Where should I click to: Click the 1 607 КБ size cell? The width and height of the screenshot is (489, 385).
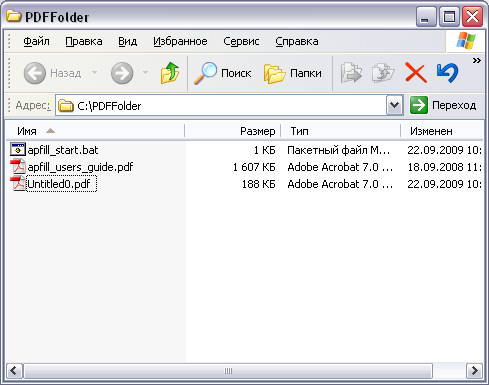(254, 167)
